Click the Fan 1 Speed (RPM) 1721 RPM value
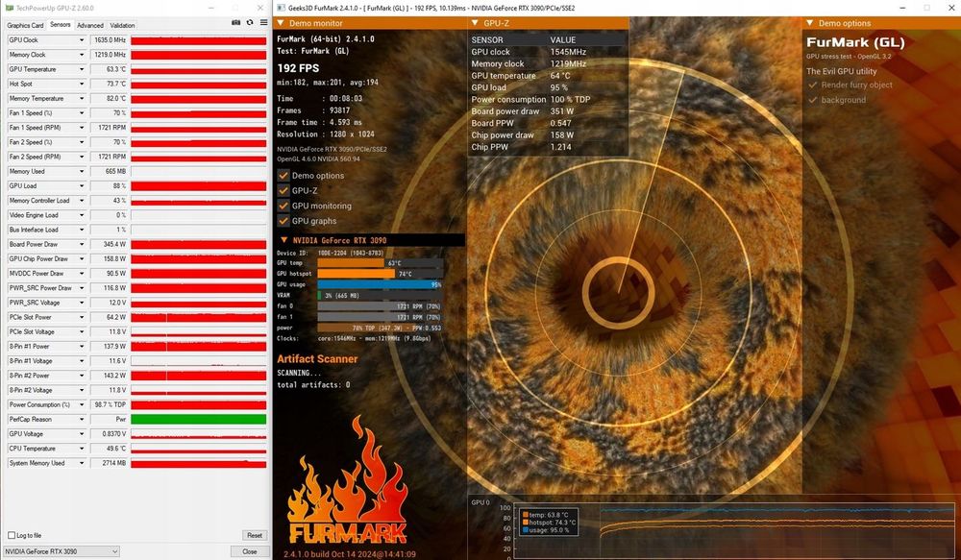Image resolution: width=961 pixels, height=560 pixels. [110, 128]
